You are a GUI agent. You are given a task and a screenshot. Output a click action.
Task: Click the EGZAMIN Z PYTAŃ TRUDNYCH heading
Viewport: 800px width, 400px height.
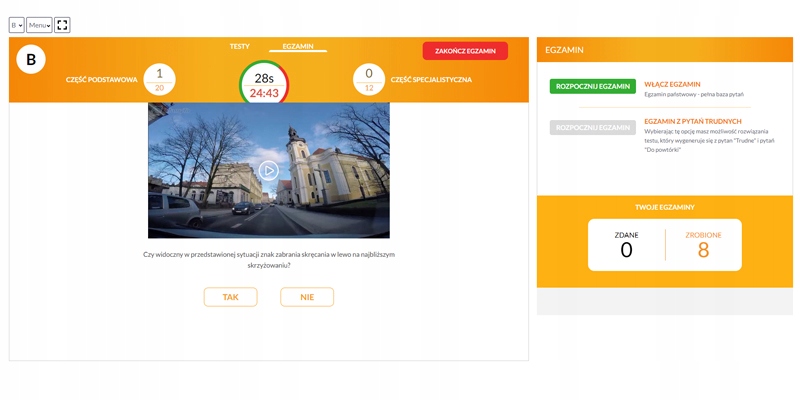[693, 121]
